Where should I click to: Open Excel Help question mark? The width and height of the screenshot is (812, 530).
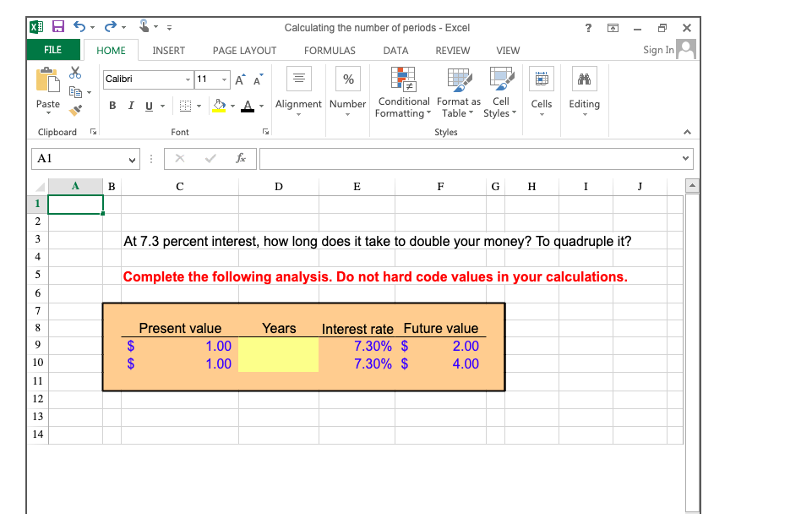588,28
